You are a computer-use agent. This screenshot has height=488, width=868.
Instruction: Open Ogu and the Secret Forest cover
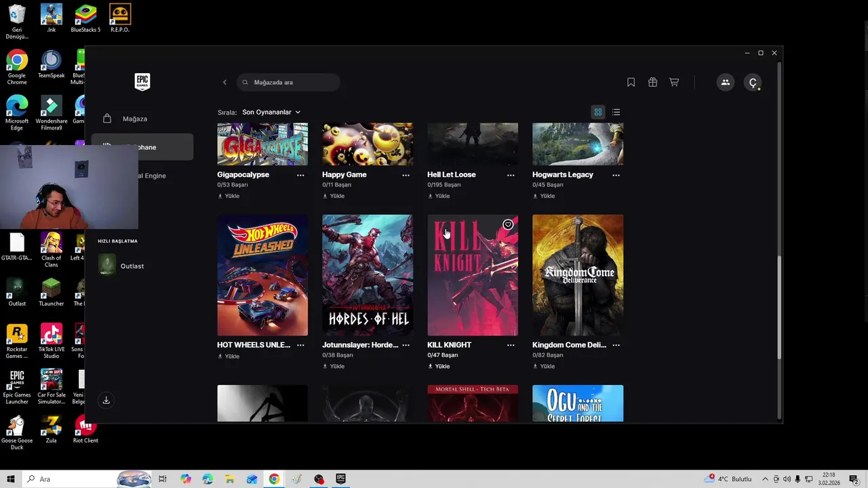(578, 403)
